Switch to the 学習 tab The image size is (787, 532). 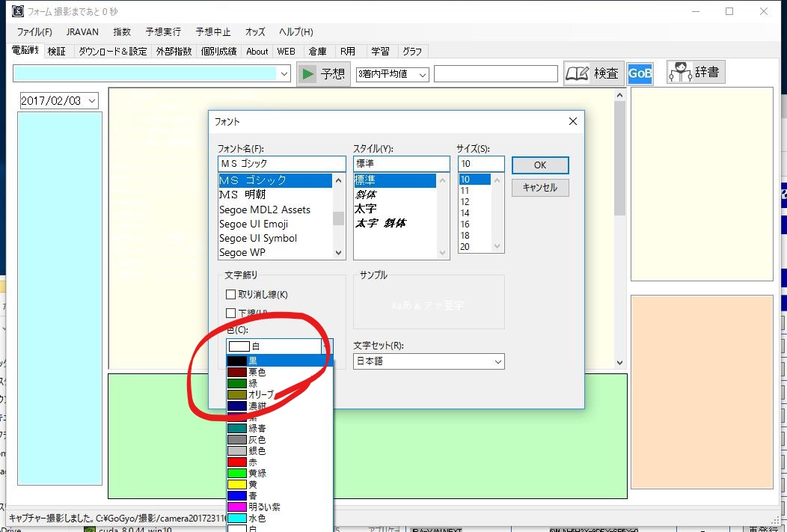pos(380,51)
